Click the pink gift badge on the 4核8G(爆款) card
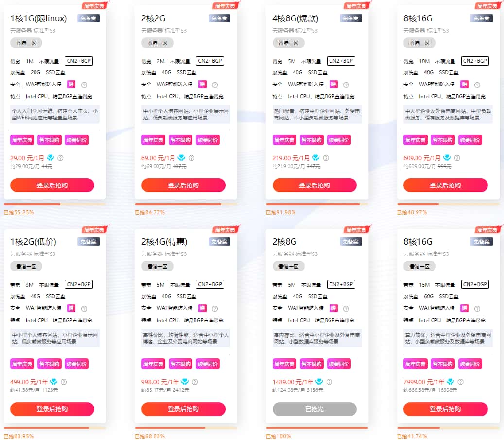504x440 pixels. [x=333, y=84]
